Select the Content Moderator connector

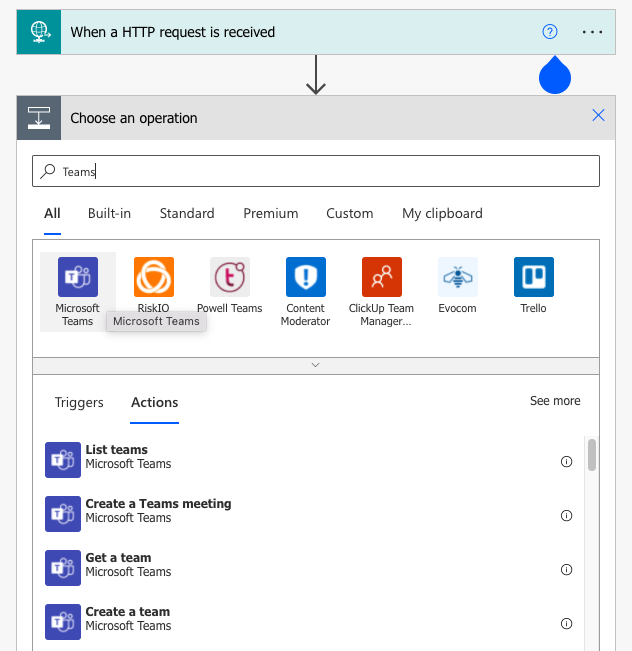coord(305,277)
